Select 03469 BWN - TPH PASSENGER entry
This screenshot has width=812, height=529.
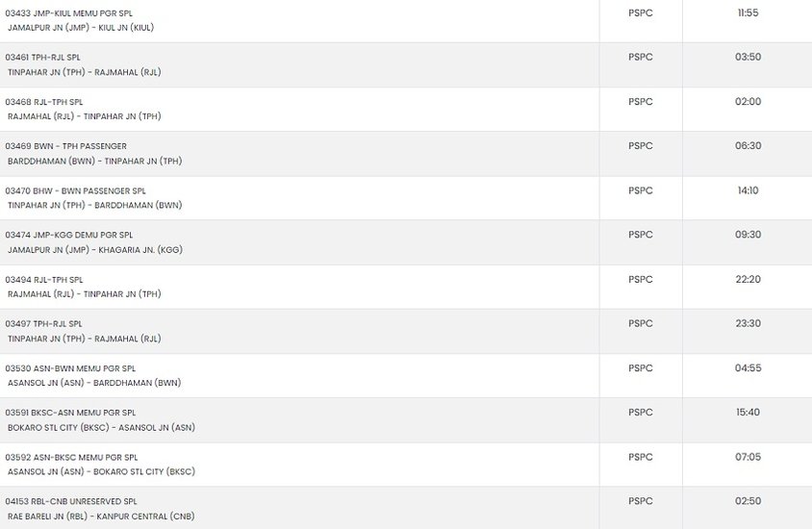click(65, 146)
